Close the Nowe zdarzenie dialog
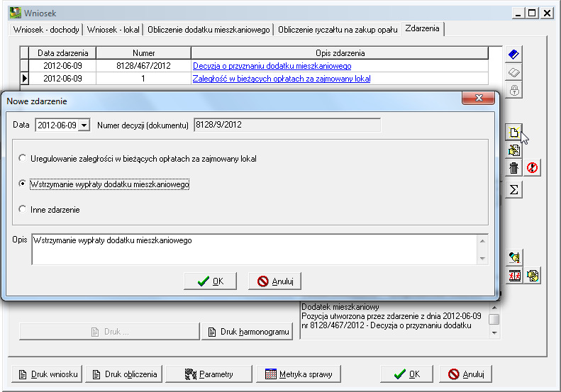This screenshot has width=561, height=392. (x=478, y=98)
